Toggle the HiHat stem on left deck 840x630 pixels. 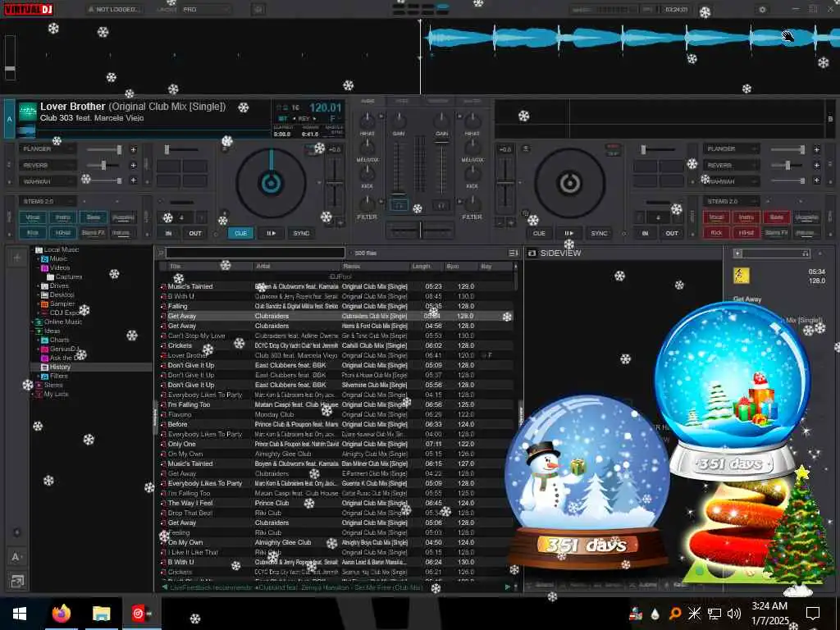(62, 233)
